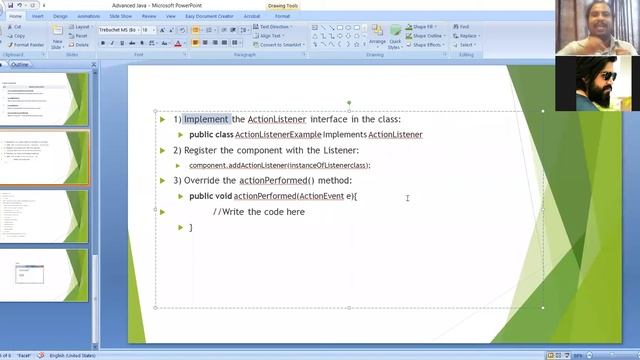Clear all text formatting
This screenshot has width=640, height=360.
pyautogui.click(x=182, y=30)
